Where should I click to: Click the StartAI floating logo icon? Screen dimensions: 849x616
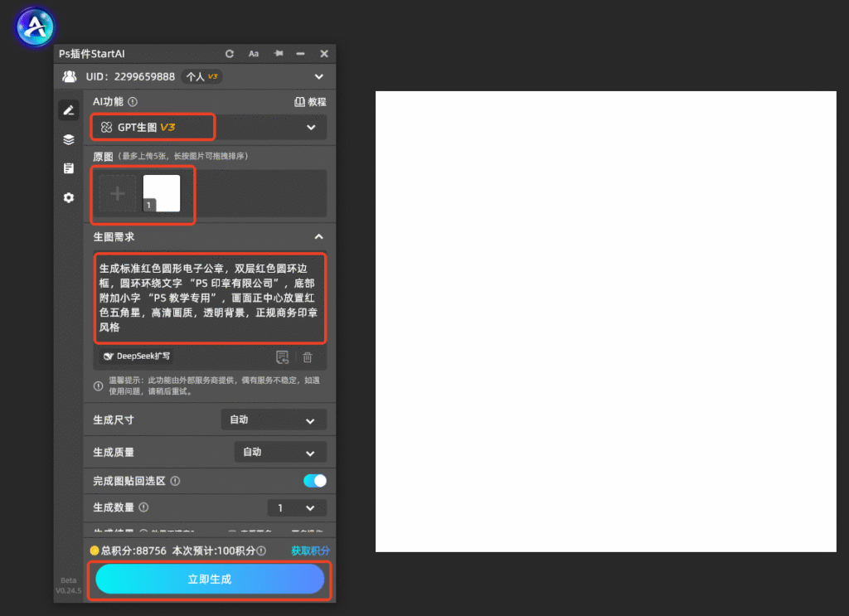tap(35, 27)
